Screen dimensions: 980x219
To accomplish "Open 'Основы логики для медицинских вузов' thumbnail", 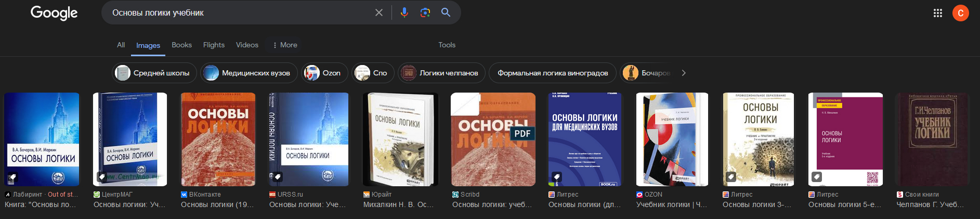I will (x=585, y=139).
